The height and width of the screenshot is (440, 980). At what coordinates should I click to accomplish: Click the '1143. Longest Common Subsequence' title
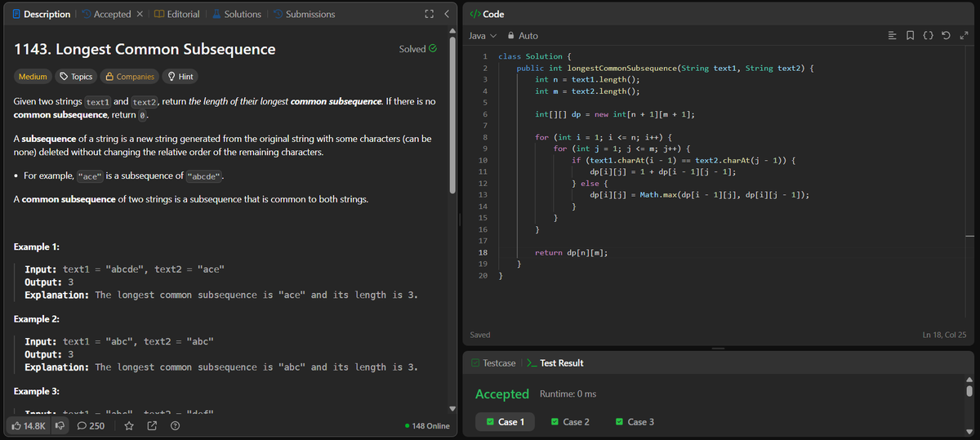145,49
